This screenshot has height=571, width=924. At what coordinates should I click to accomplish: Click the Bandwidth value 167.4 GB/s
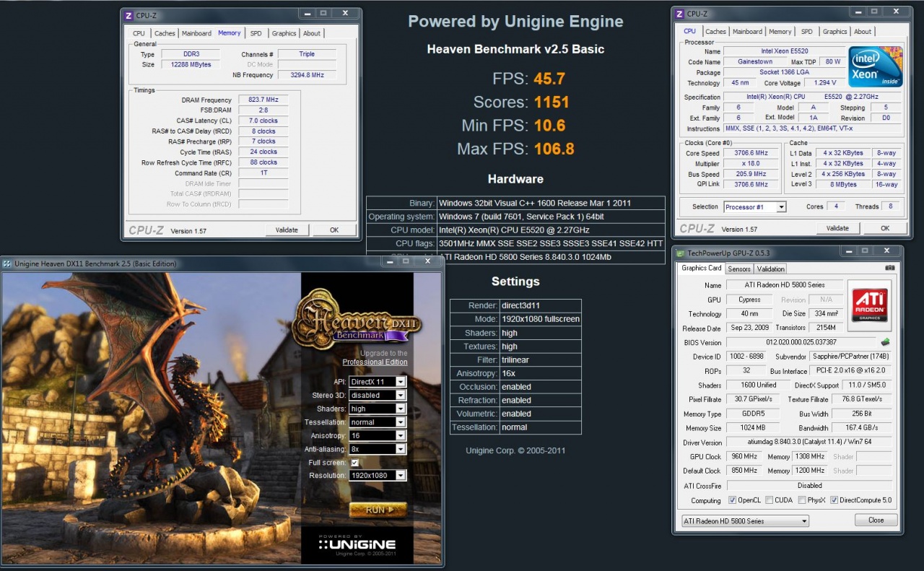coord(862,428)
